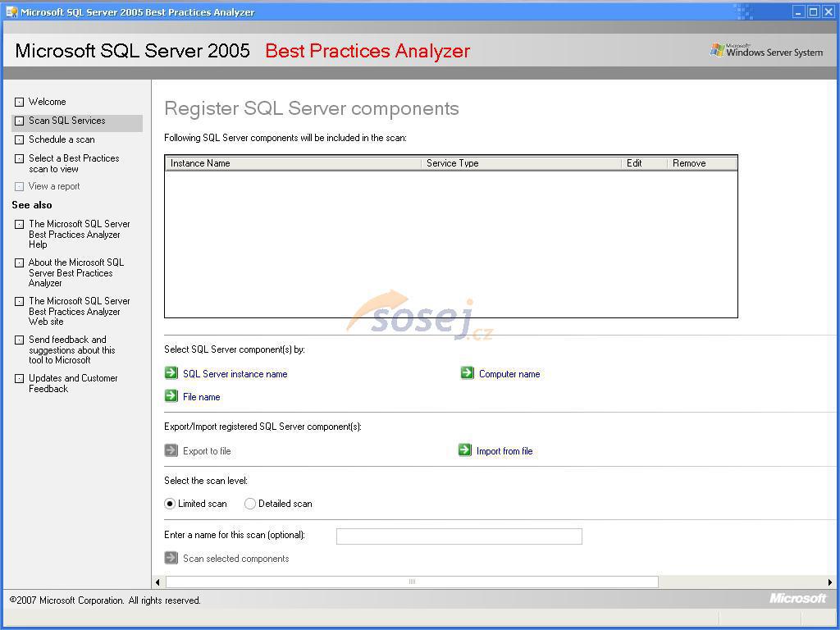The height and width of the screenshot is (630, 840).
Task: Click the Service Type column header
Action: click(x=521, y=163)
